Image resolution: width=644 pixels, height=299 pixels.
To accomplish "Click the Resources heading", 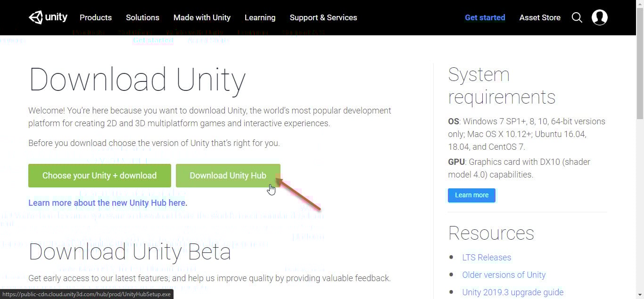I will pyautogui.click(x=491, y=233).
